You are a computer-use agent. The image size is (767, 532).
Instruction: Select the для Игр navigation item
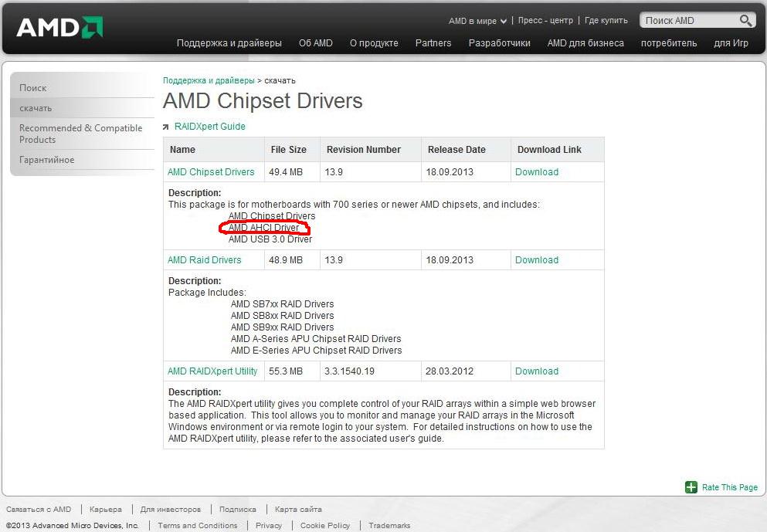tap(731, 43)
